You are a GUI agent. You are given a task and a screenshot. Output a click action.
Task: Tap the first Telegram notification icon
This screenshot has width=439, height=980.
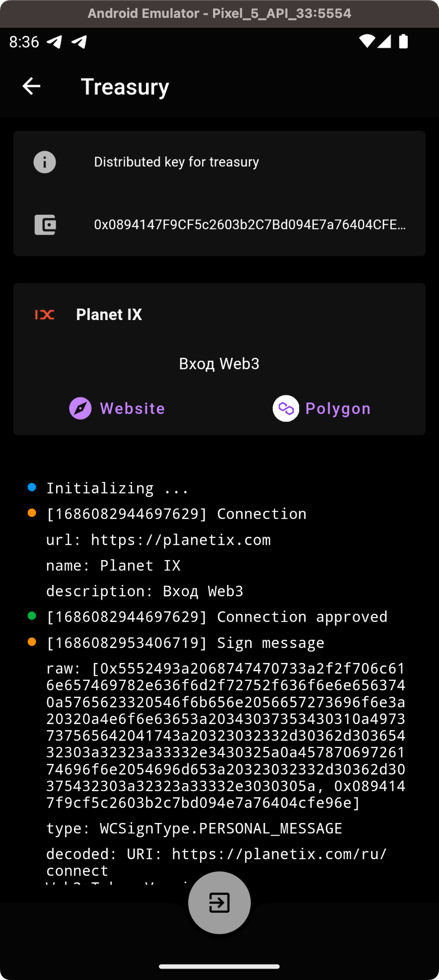coord(55,42)
